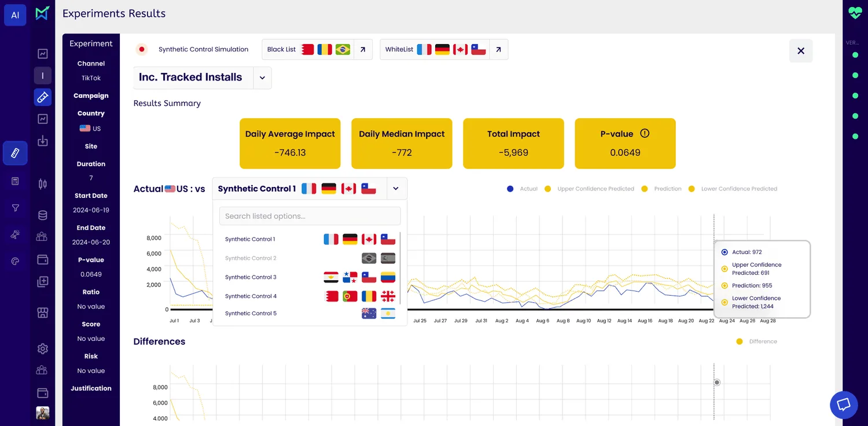Viewport: 868px width, 426px height.
Task: Click the heartbeat health icon at top-right
Action: click(855, 13)
